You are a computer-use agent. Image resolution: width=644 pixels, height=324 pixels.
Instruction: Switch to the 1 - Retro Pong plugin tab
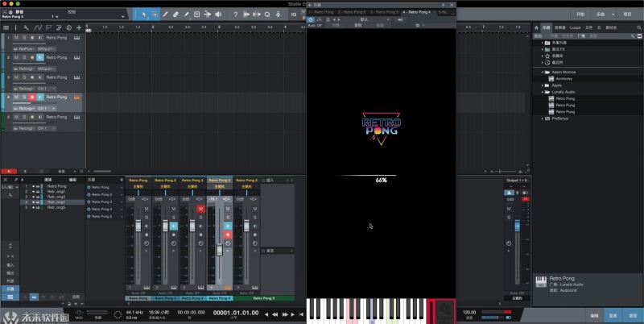321,12
